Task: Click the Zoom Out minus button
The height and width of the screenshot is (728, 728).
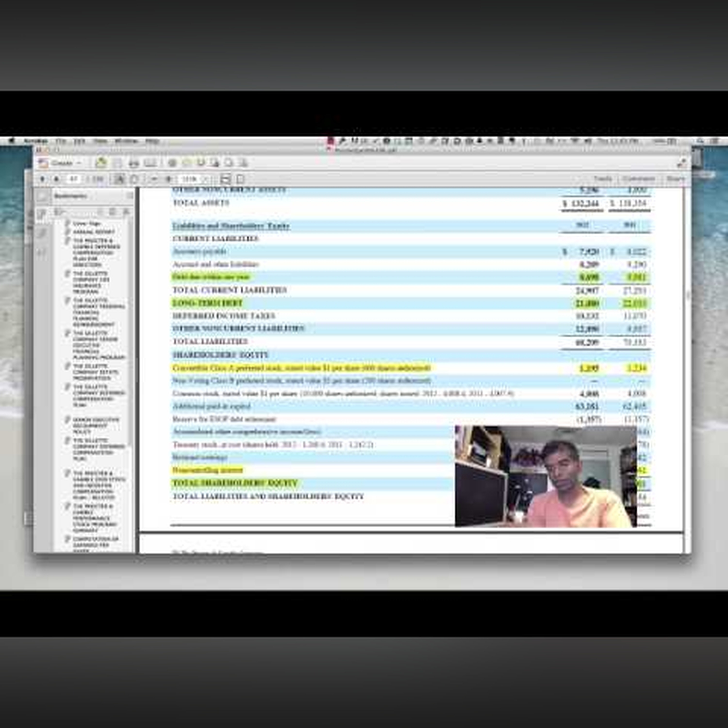Action: (x=154, y=179)
